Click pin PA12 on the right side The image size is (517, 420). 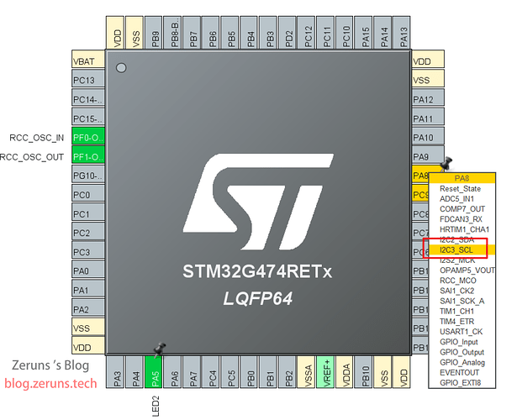423,99
